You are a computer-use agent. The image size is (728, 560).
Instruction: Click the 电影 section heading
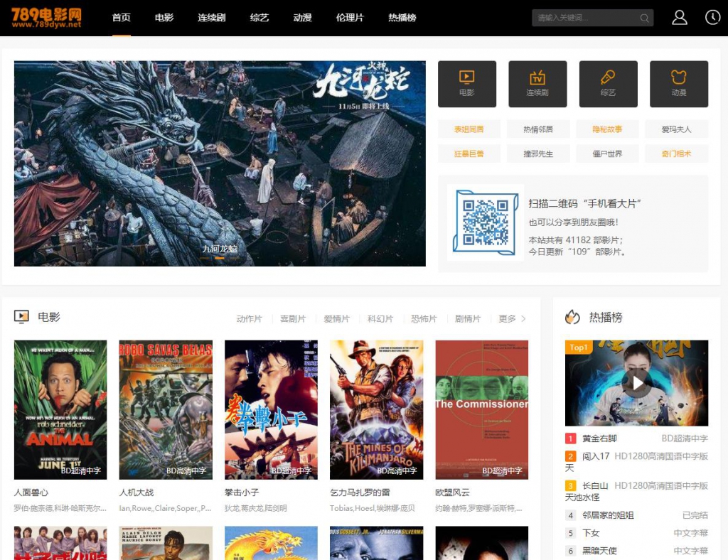pos(49,317)
